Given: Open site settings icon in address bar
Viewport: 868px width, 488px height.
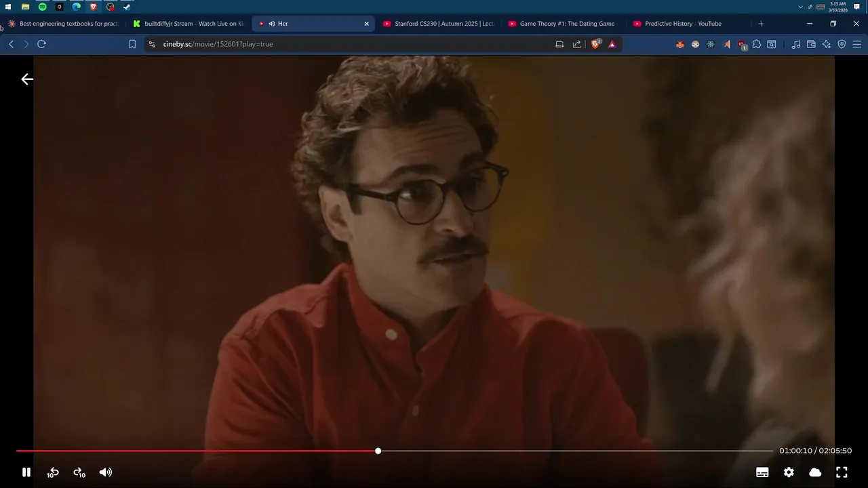Looking at the screenshot, I should [152, 44].
